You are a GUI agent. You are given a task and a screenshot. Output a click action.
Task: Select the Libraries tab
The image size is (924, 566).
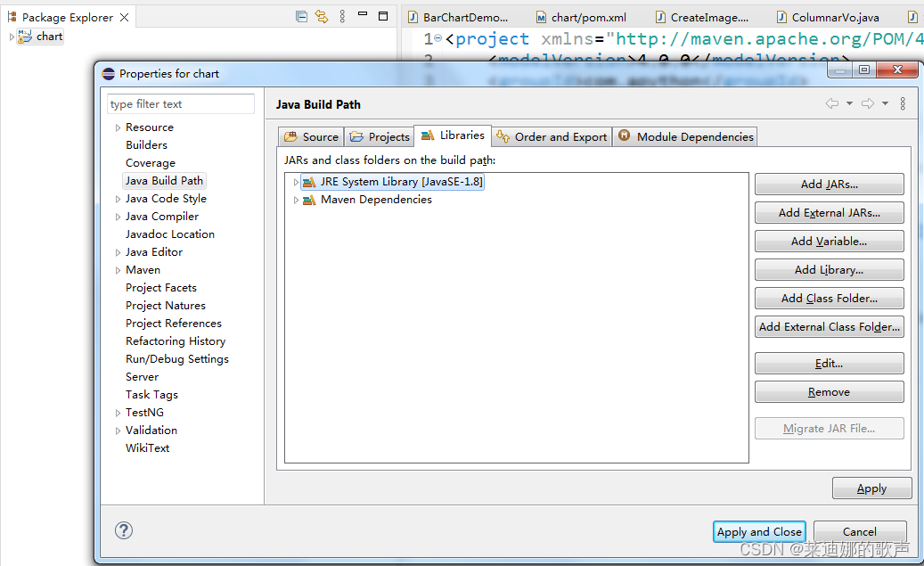[453, 135]
